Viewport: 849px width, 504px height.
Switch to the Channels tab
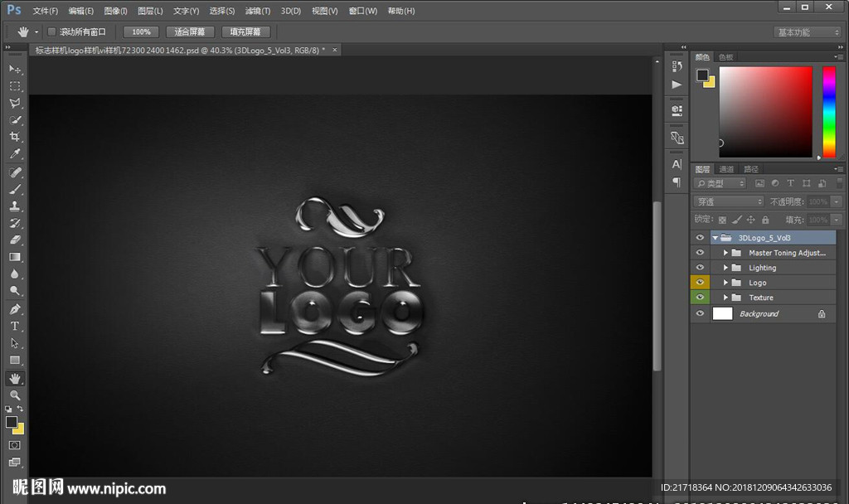click(x=726, y=169)
